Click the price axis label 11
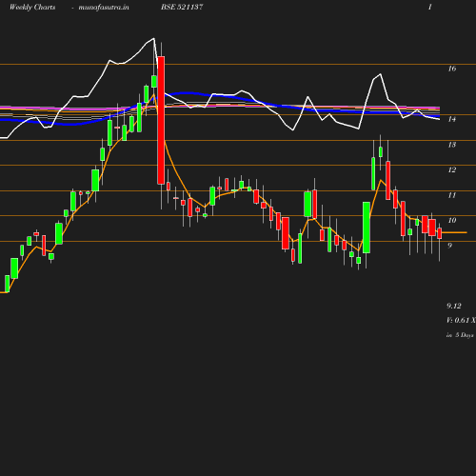476x476 pixels. tap(452, 195)
